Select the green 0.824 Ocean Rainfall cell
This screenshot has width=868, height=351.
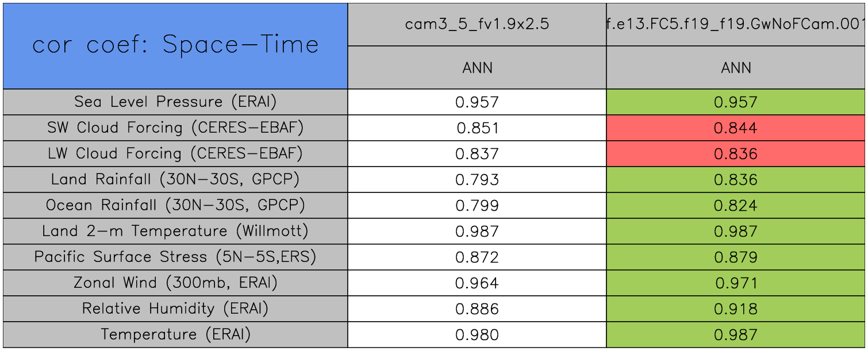point(736,205)
